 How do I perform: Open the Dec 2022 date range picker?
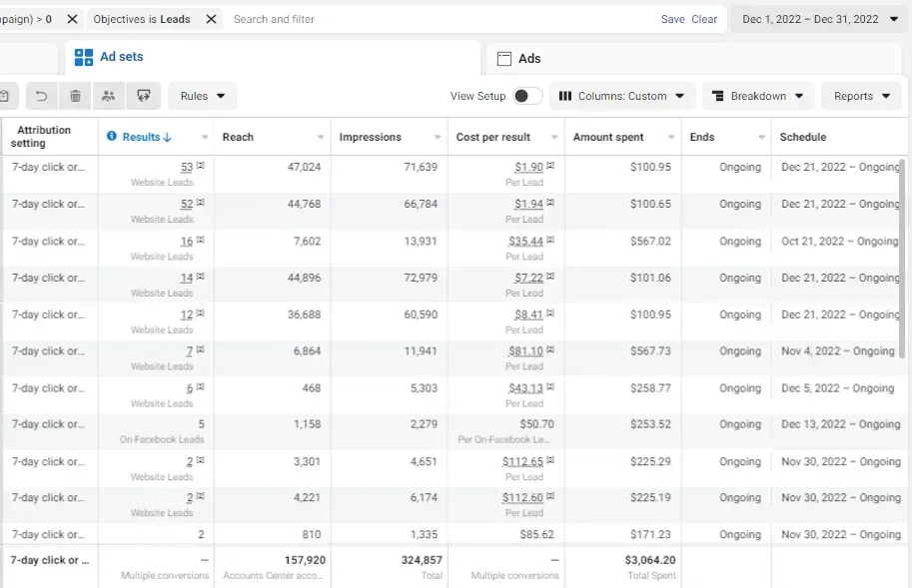coord(819,19)
